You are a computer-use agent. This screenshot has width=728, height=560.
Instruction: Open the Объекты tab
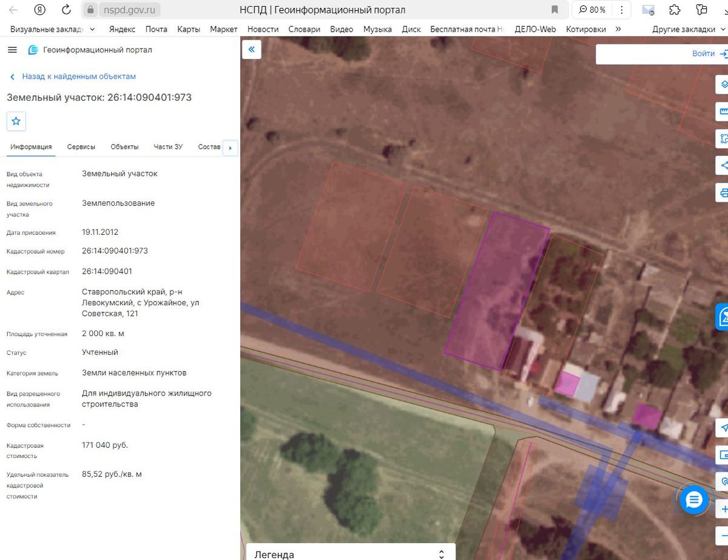(x=124, y=147)
